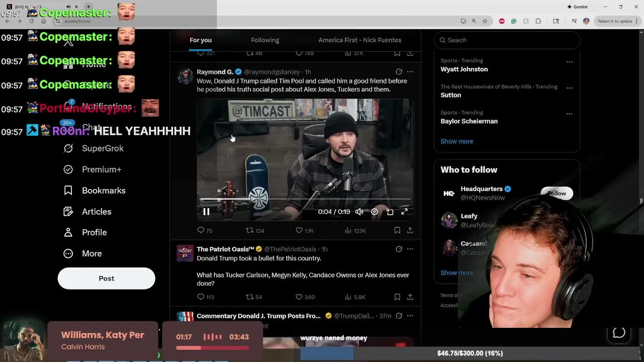View analytics for 123K-view post

coord(355,230)
